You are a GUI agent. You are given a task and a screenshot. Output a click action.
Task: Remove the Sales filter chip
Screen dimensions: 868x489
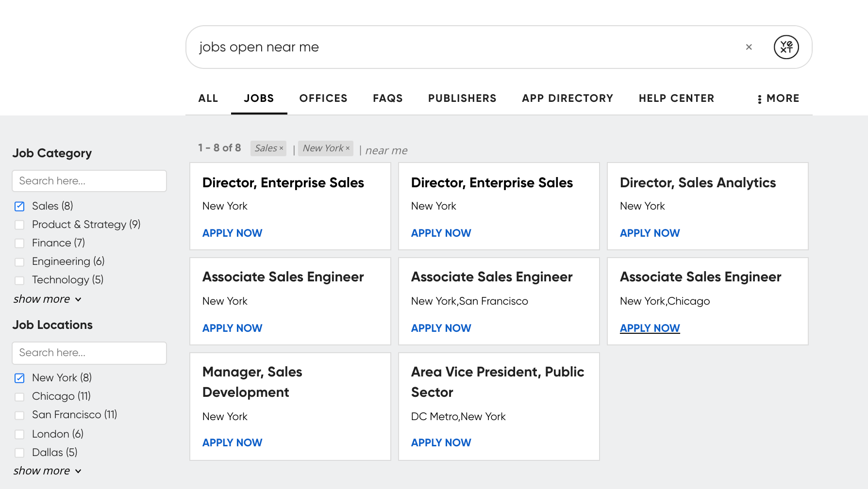point(281,148)
